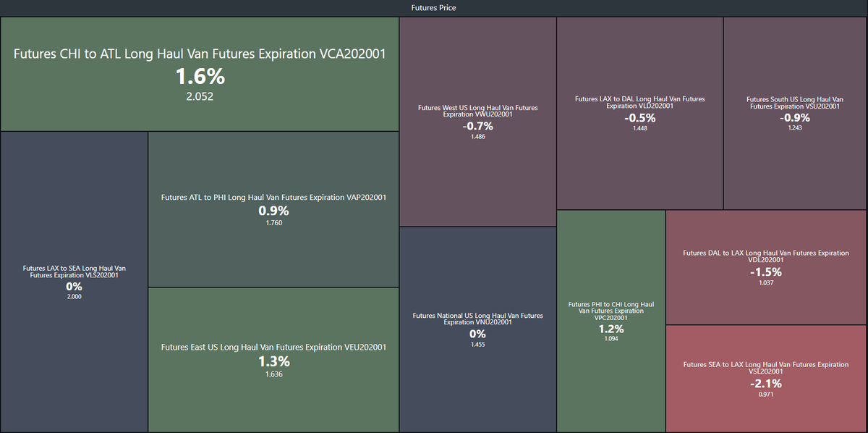Select the -0.9% South US value

pyautogui.click(x=794, y=117)
